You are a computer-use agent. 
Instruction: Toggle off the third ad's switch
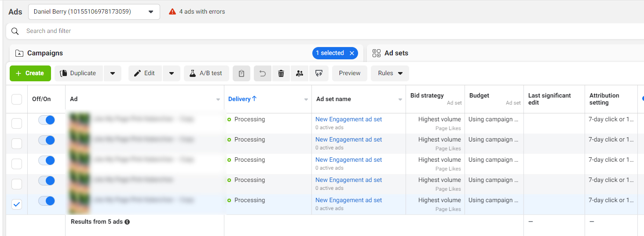pyautogui.click(x=47, y=160)
